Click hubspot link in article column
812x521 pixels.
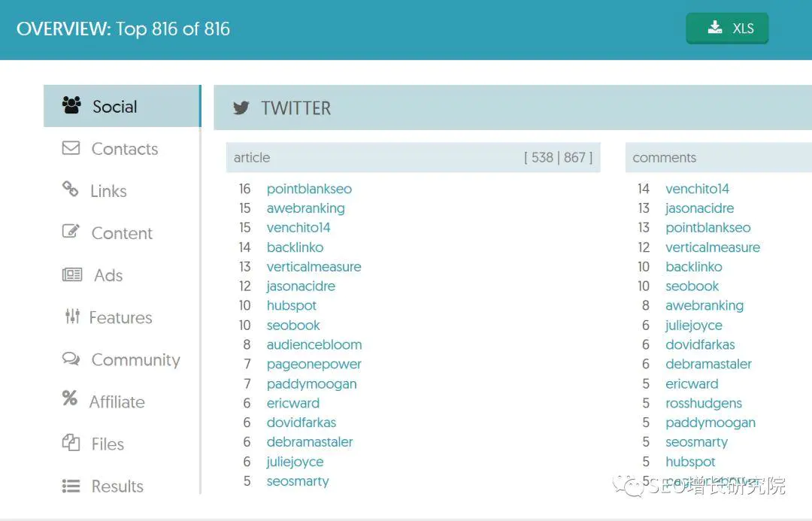click(292, 305)
